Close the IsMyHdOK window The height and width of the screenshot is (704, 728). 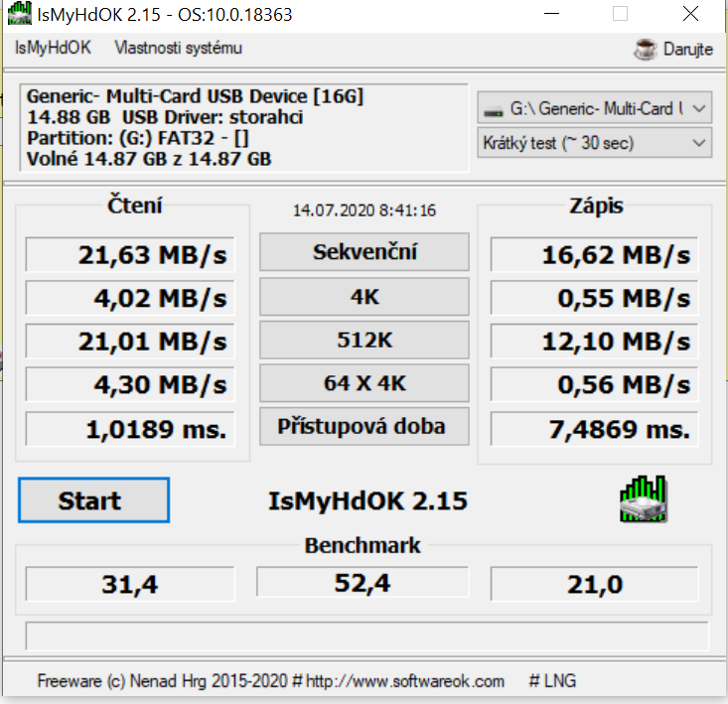click(x=690, y=14)
